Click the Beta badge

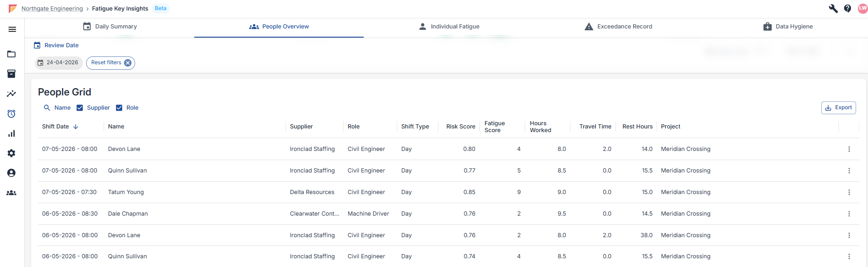click(160, 8)
